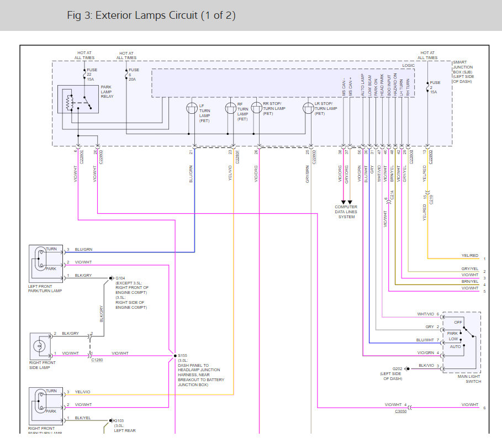Viewport: 502px width, 448px height.
Task: Click the 'Left Front Park/Turn Lamp' caption
Action: pos(45,288)
